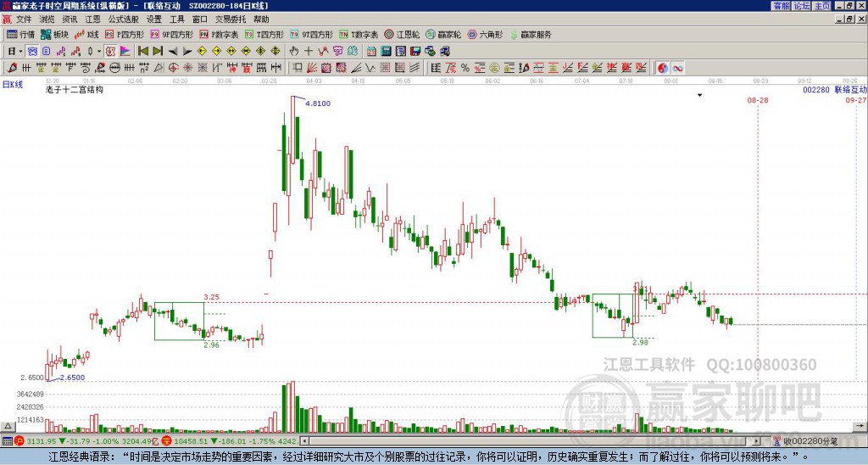Open the 交易委托 menu

click(231, 20)
